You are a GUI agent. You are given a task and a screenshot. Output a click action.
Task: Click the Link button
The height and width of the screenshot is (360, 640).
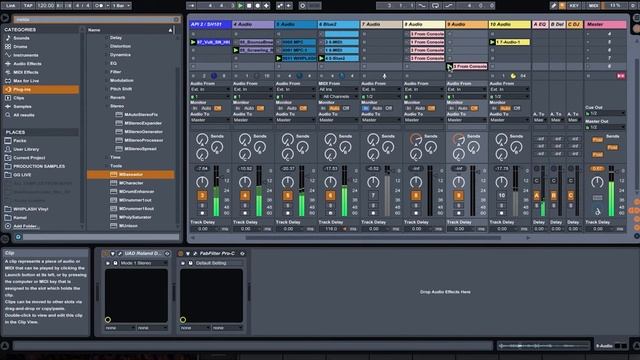point(11,6)
